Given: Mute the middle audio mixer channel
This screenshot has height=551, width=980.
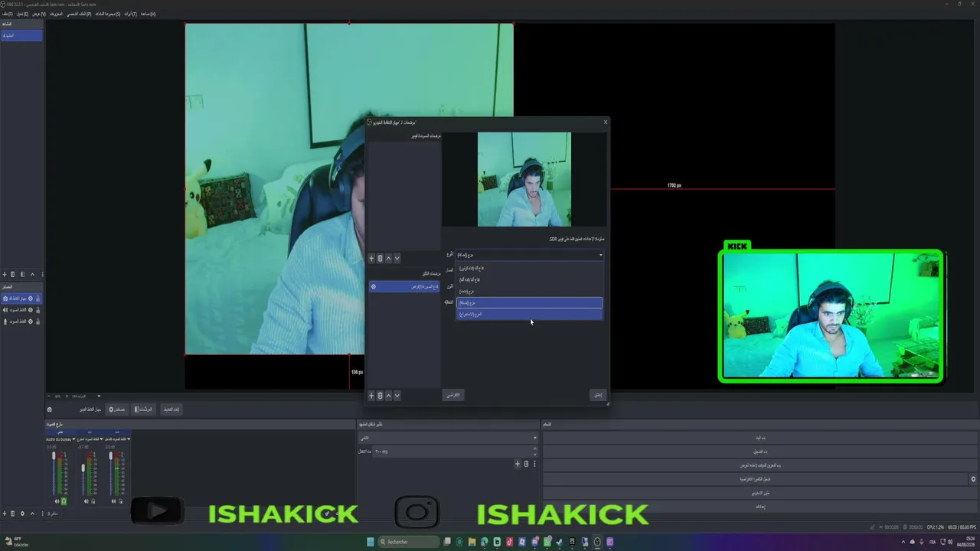Looking at the screenshot, I should coord(86,501).
